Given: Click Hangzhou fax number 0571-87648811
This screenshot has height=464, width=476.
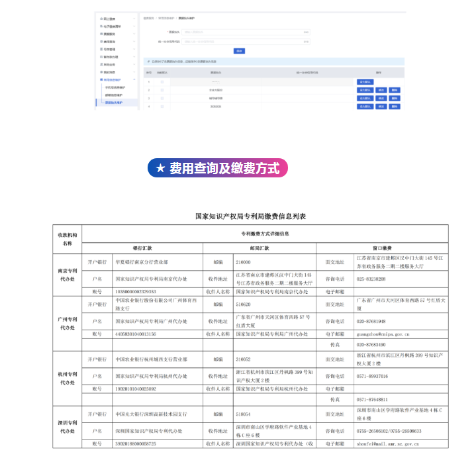Looking at the screenshot, I should coord(372,400).
